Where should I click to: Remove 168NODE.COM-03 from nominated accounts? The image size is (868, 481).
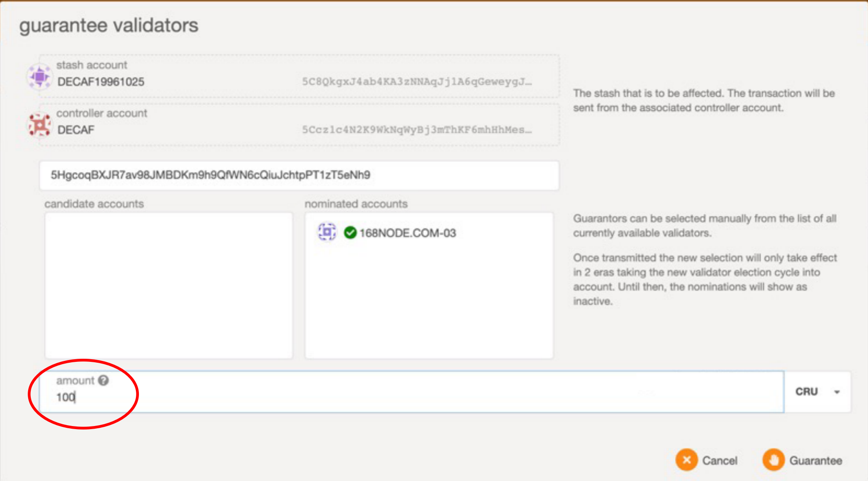point(407,233)
